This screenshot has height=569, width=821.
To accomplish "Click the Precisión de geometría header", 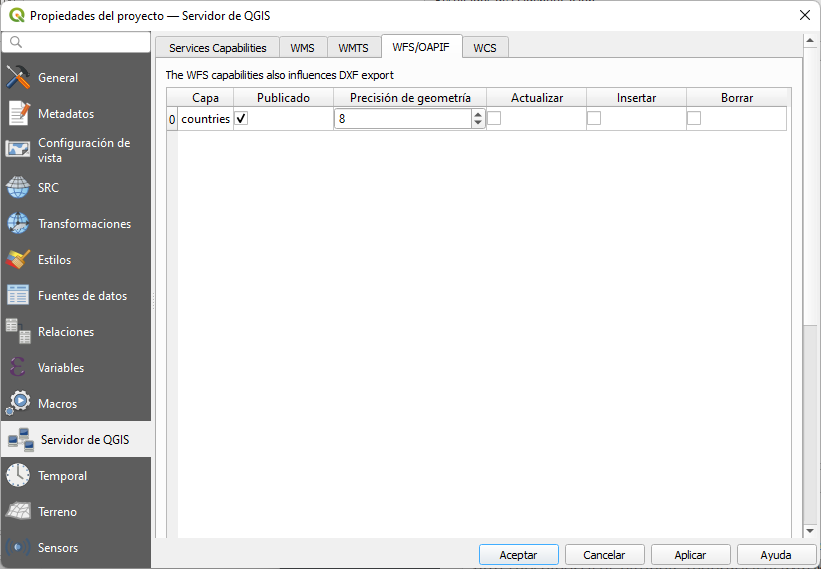I will pos(410,98).
